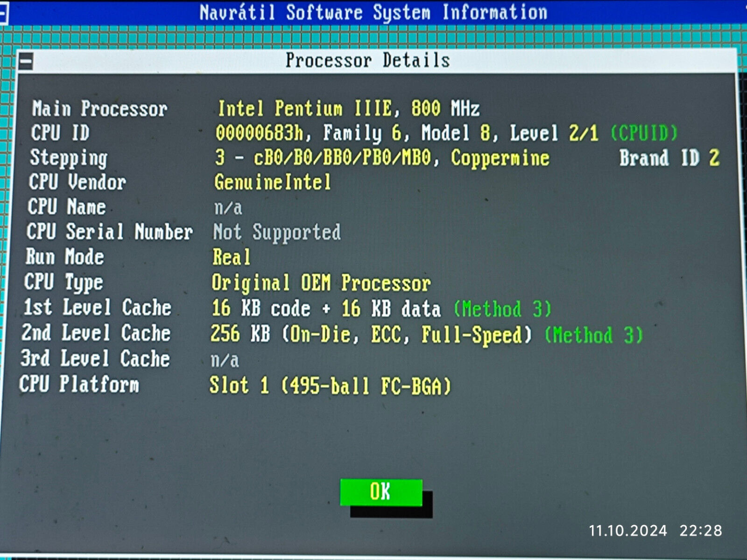Select Slot 1 (495-ball FC-BGA) value
This screenshot has height=560, width=747.
tap(330, 386)
